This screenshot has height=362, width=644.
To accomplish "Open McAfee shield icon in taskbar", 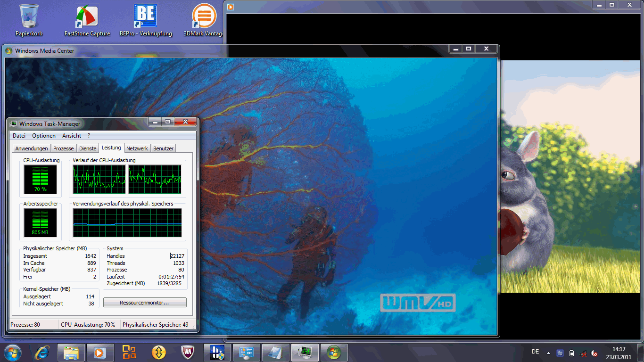I will 188,353.
